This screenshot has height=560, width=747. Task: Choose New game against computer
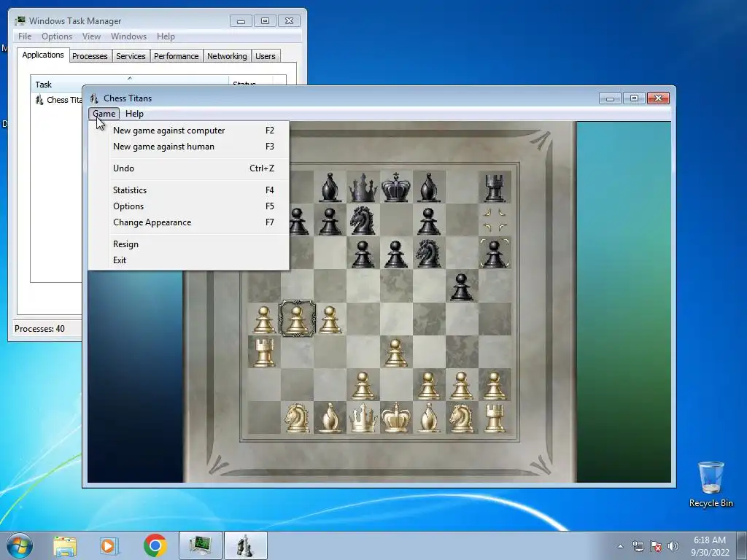pyautogui.click(x=189, y=131)
